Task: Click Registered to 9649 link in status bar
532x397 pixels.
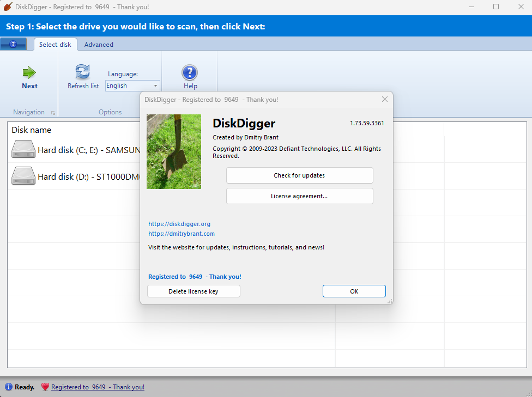Action: (x=98, y=387)
